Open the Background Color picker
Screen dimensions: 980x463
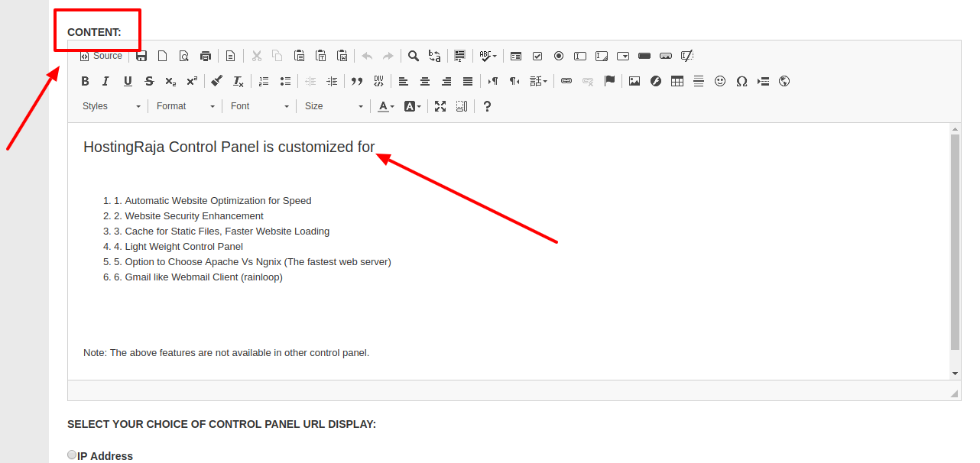point(412,106)
